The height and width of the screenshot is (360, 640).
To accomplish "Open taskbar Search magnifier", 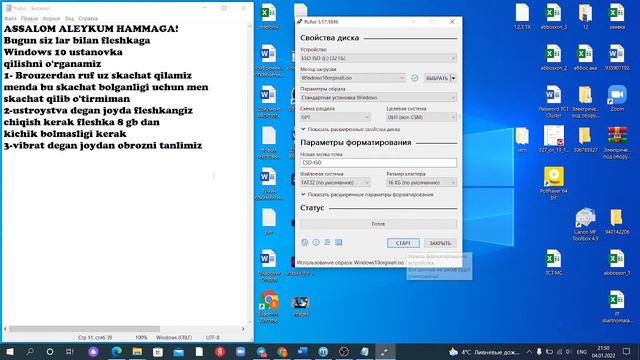I will click(30, 352).
